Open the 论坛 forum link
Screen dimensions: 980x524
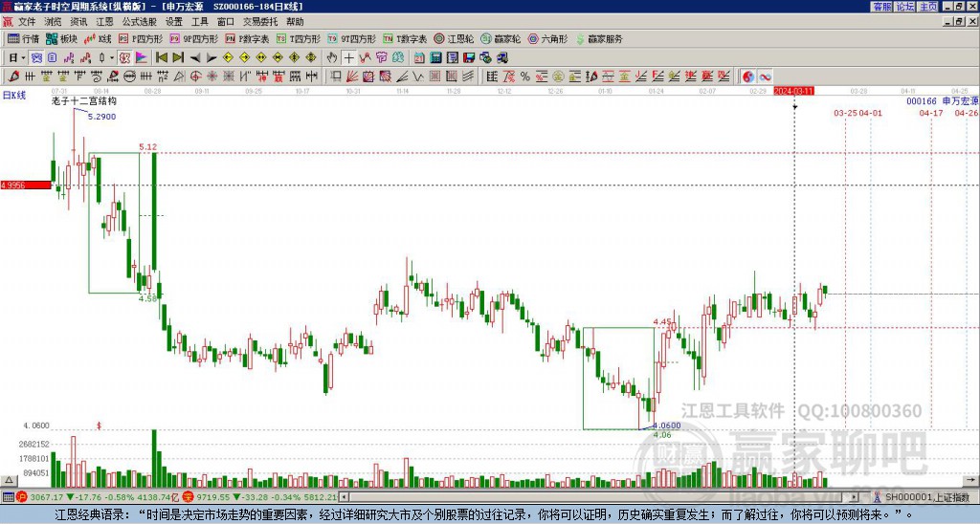pyautogui.click(x=905, y=7)
